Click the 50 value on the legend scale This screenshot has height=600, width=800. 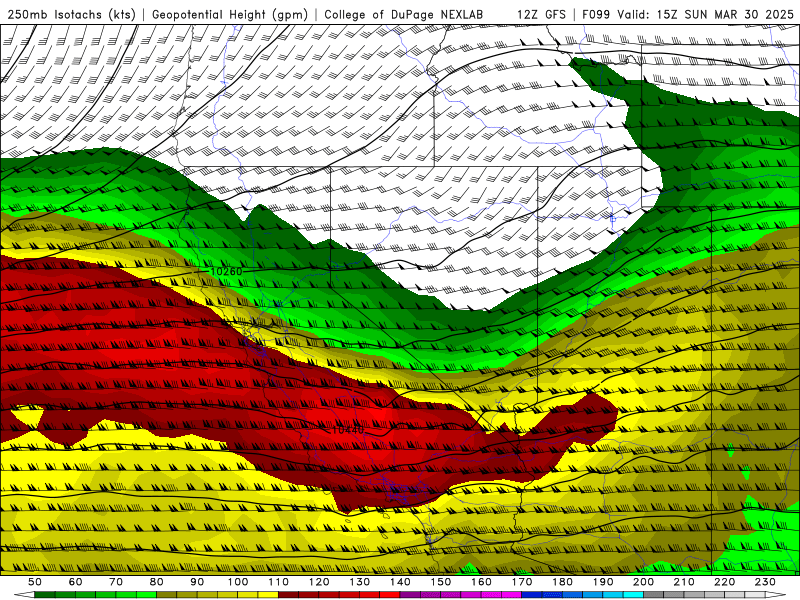click(35, 582)
